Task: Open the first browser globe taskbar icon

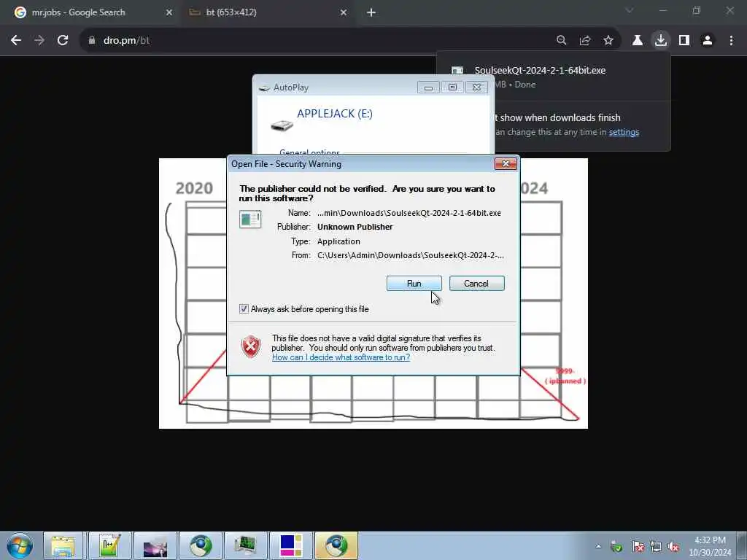Action: 201,545
